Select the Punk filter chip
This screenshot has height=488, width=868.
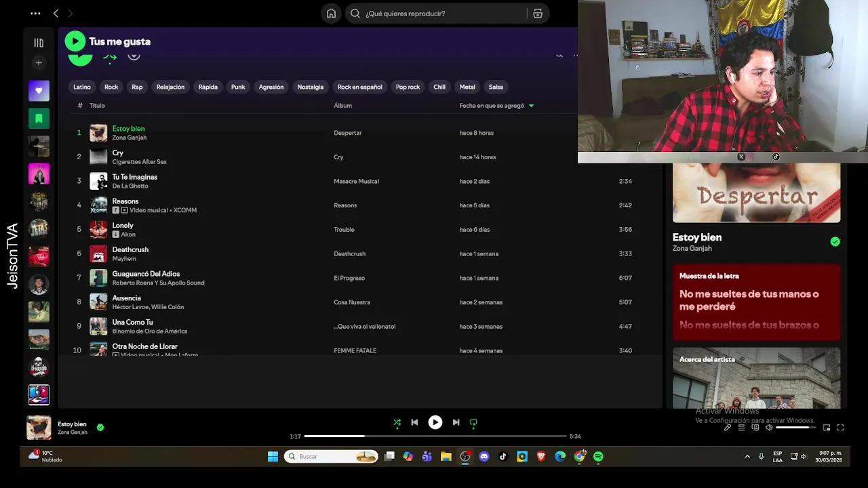click(x=238, y=87)
